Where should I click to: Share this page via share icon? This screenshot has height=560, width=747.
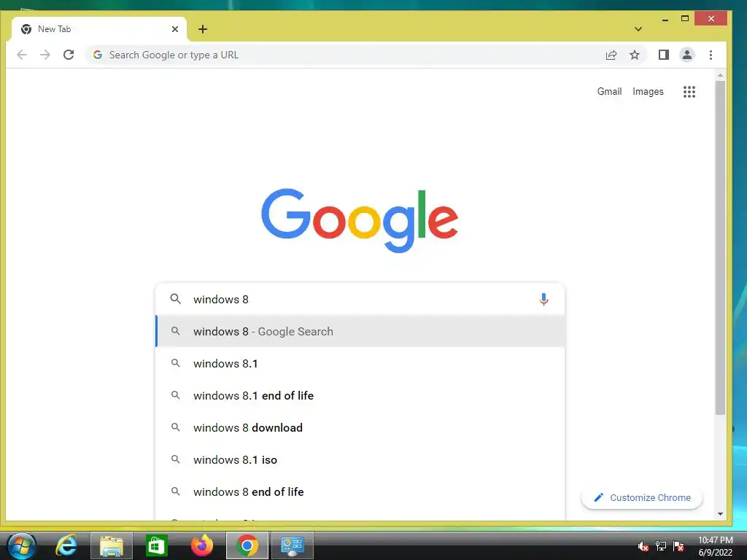(611, 55)
